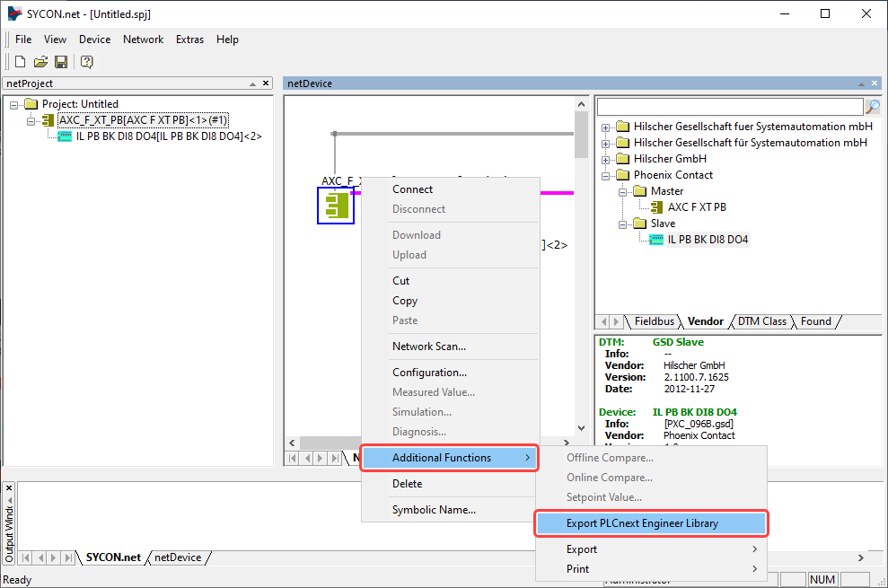
Task: Choose Symbolic Name... entry
Action: tap(450, 510)
